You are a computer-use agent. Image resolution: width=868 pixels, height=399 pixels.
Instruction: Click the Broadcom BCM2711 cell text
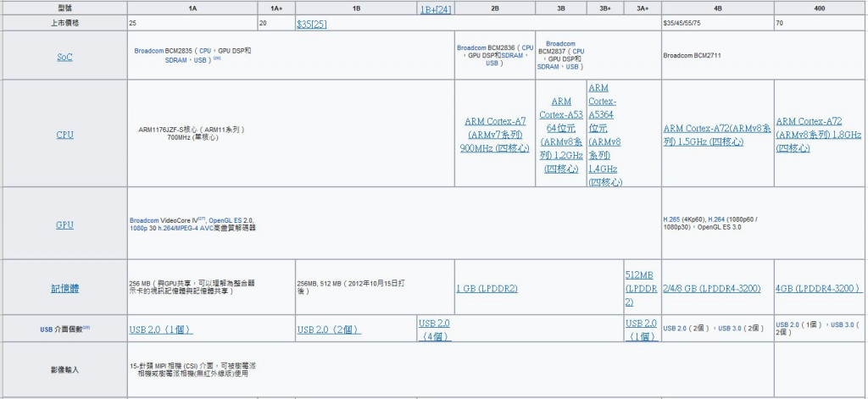click(x=692, y=56)
